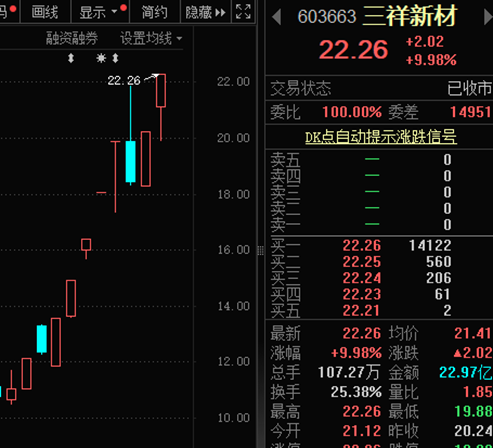The image size is (493, 448).
Task: Click the 均价 value 21.41
Action: (473, 333)
